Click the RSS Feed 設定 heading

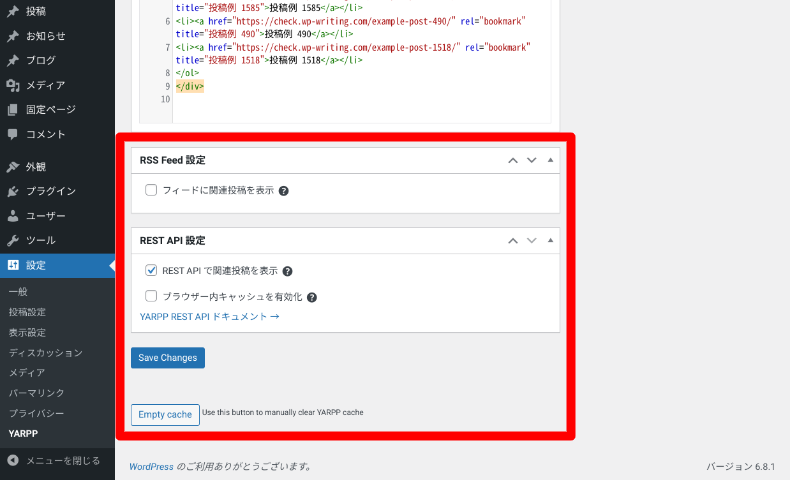173,160
